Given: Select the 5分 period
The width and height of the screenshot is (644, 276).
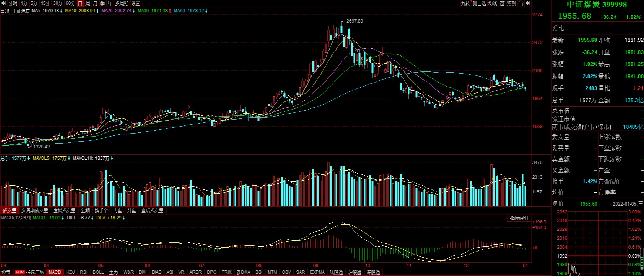Looking at the screenshot, I should pyautogui.click(x=34, y=3).
